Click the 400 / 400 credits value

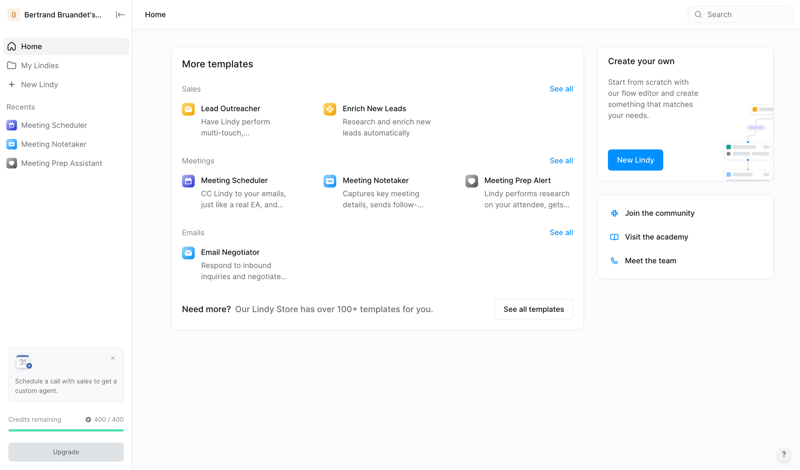click(109, 419)
